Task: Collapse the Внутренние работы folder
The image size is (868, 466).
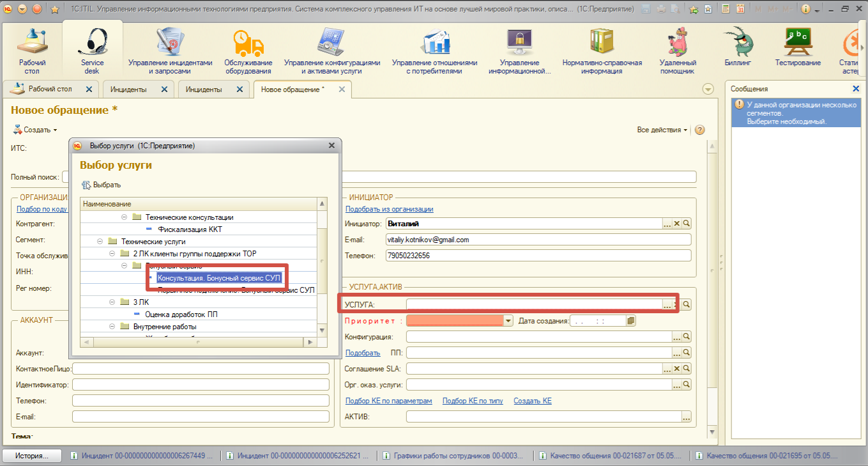Action: pos(112,327)
